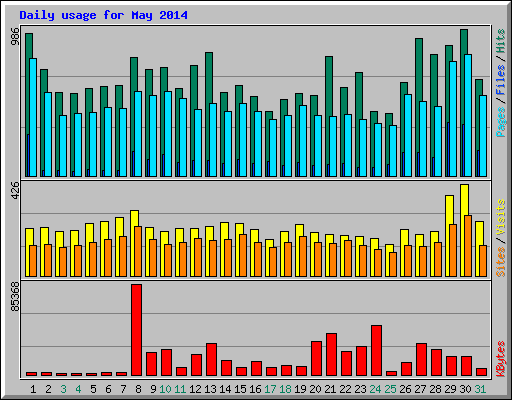
Task: Click green day label 11
Action: [x=180, y=389]
